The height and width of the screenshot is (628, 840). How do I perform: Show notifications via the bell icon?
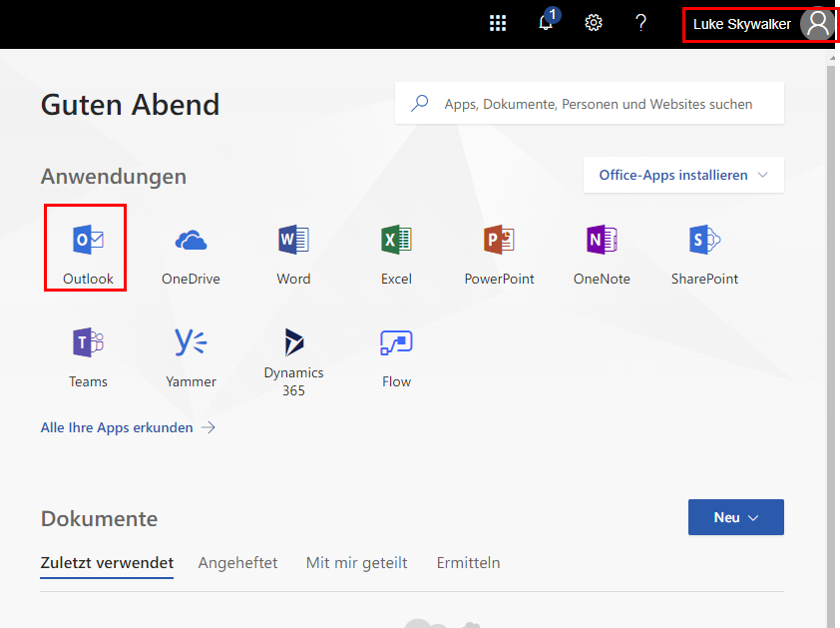[x=546, y=23]
